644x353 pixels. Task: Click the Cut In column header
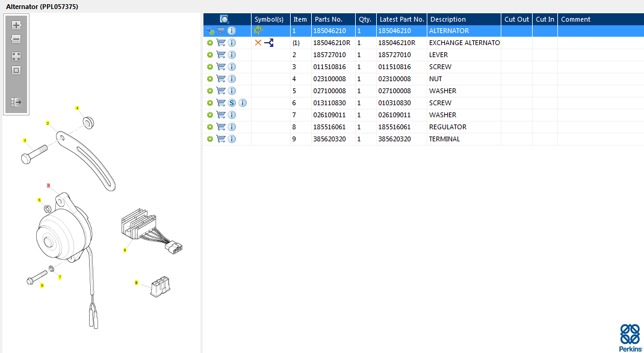tap(545, 19)
